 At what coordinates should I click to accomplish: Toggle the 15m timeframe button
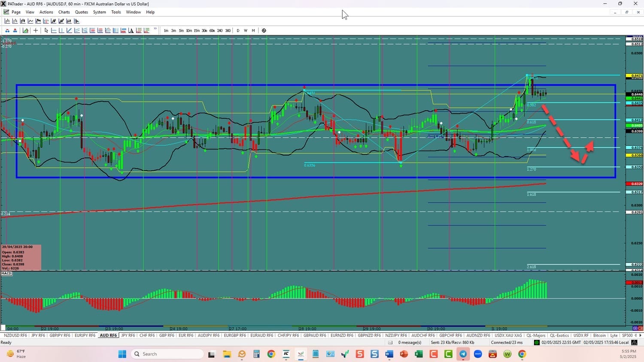[x=197, y=30]
